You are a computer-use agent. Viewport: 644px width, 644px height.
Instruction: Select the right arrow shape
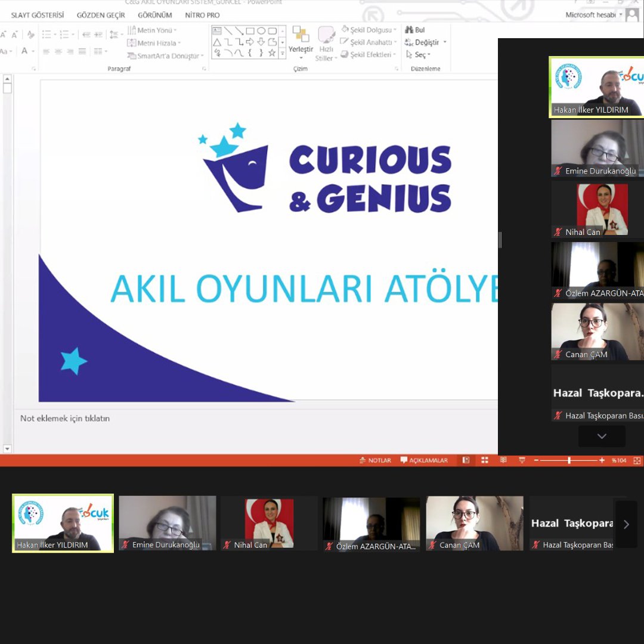[x=250, y=42]
